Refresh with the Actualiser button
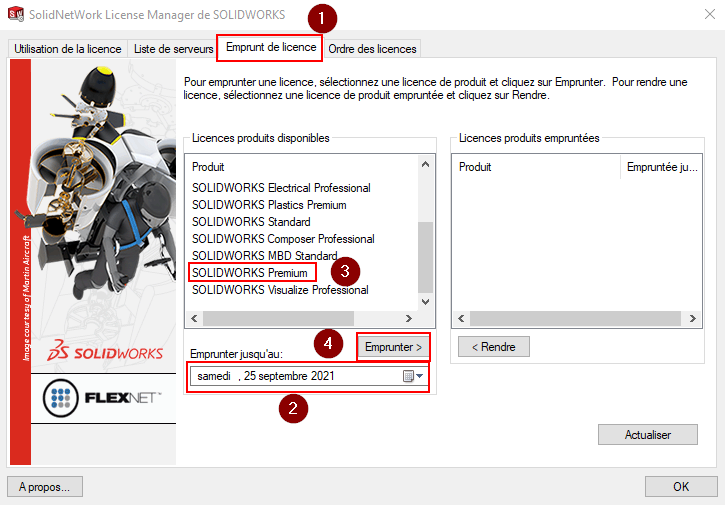The width and height of the screenshot is (725, 505). pos(647,435)
